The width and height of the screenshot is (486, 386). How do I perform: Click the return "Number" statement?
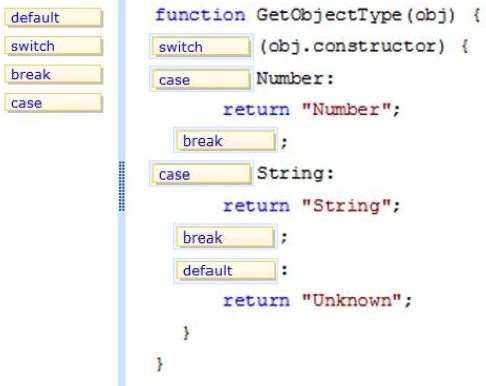click(x=311, y=109)
